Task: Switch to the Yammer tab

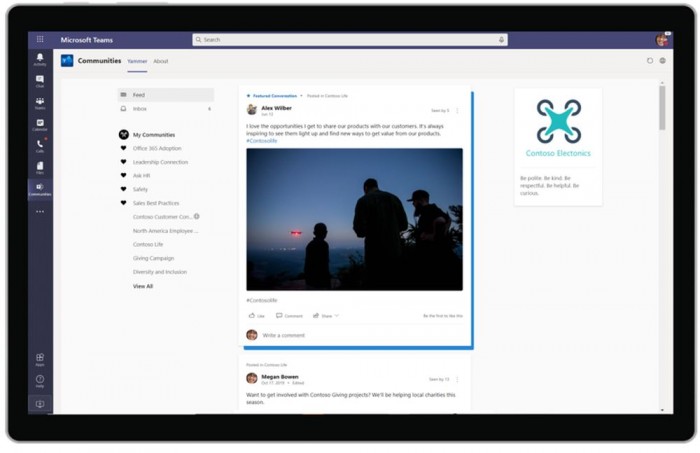Action: tap(137, 61)
